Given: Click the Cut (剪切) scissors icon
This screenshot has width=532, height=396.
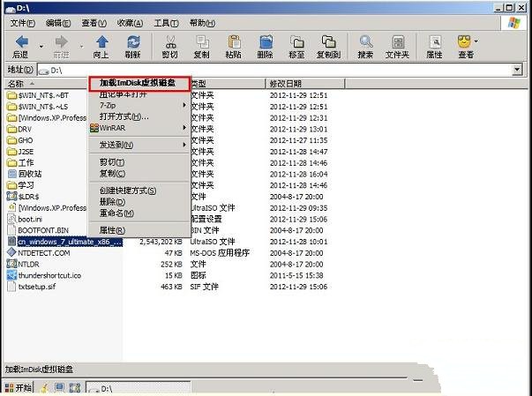Looking at the screenshot, I should pyautogui.click(x=169, y=42).
